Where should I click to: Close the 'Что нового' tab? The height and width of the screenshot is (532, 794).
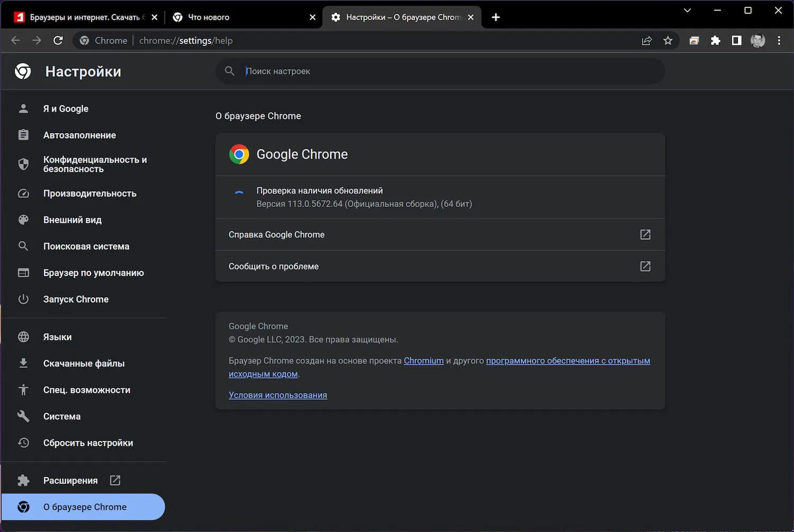[x=312, y=17]
